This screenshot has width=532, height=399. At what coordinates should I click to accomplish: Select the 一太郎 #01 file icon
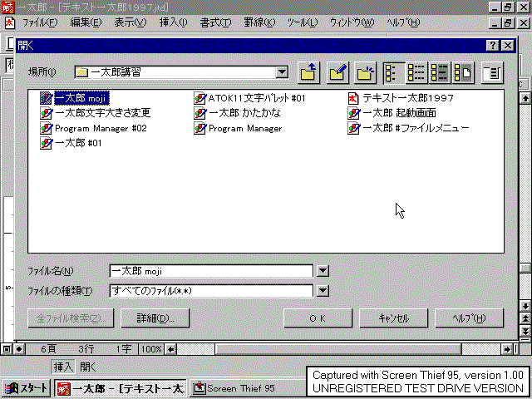click(x=47, y=143)
